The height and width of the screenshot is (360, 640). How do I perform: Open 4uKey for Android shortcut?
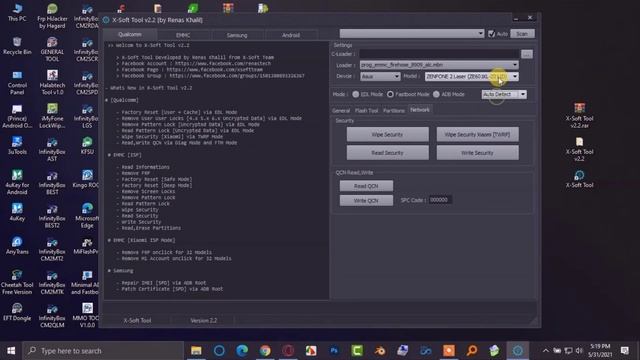[17, 182]
